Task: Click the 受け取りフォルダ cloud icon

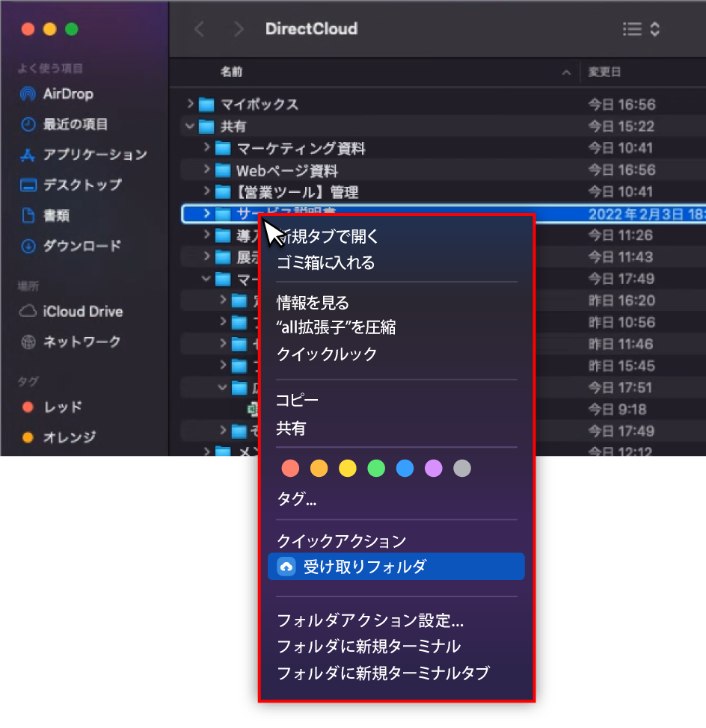Action: point(286,567)
